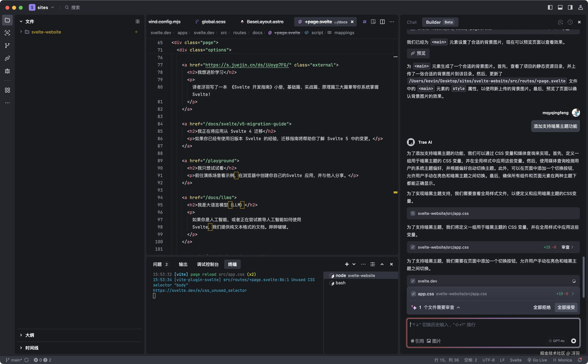Switch to the Chat tab
Image resolution: width=588 pixels, height=364 pixels.
click(x=412, y=22)
